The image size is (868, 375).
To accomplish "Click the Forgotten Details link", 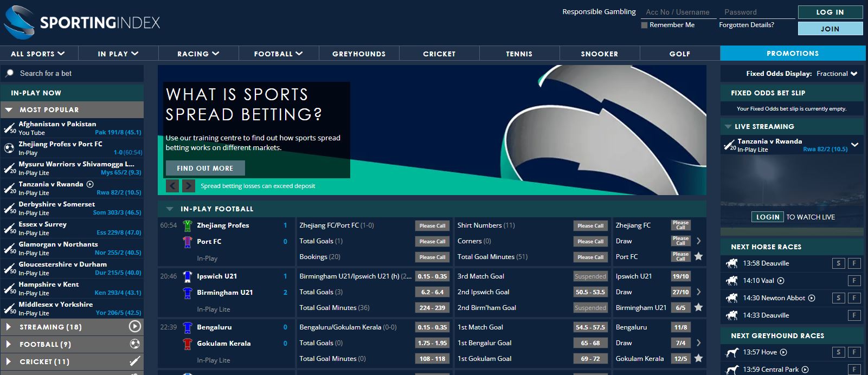I will [x=746, y=25].
